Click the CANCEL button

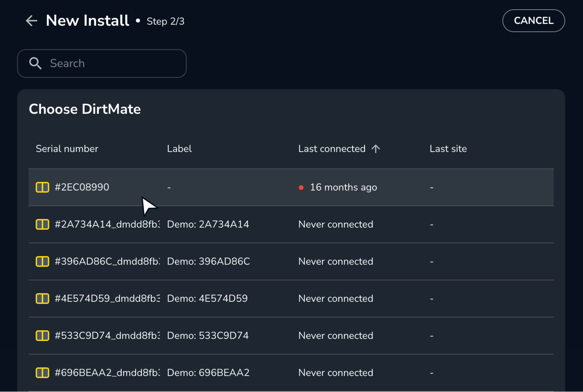[x=534, y=21]
